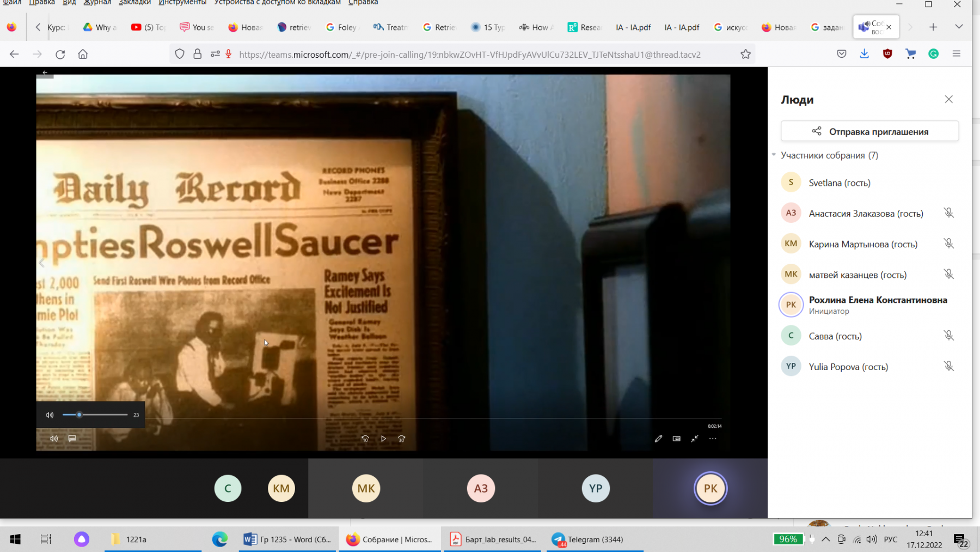980x552 pixels.
Task: Toggle mute icon for Савва
Action: pyautogui.click(x=949, y=335)
